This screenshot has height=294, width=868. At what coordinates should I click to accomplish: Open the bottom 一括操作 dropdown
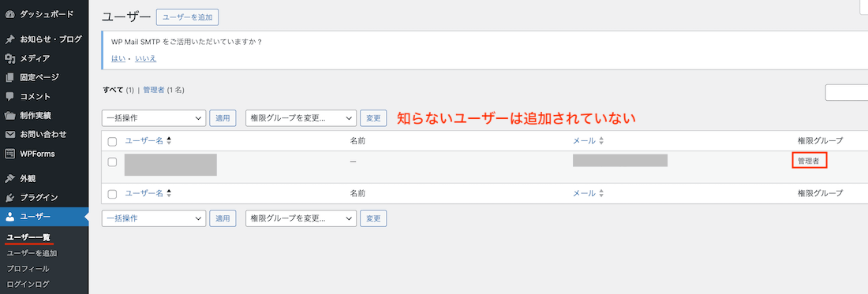click(x=154, y=218)
